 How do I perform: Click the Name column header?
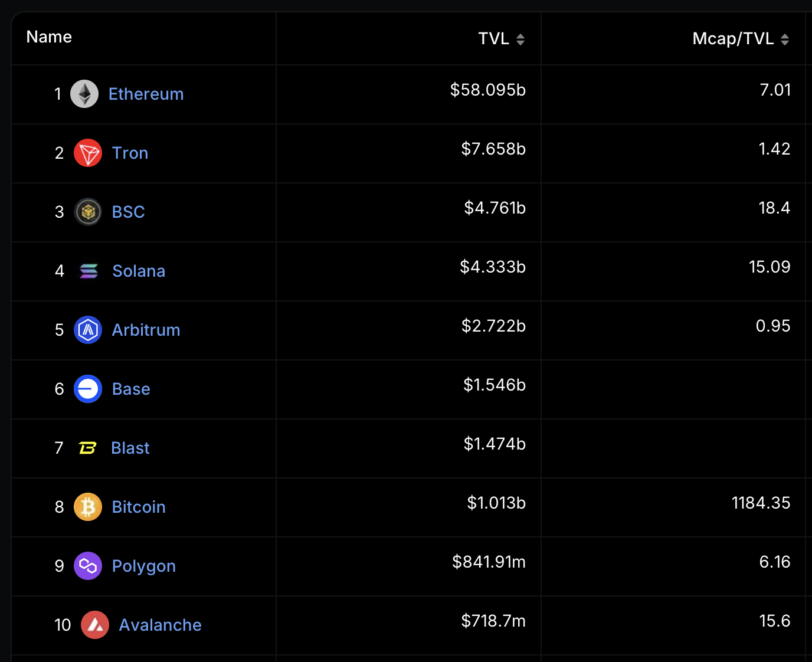pyautogui.click(x=49, y=37)
